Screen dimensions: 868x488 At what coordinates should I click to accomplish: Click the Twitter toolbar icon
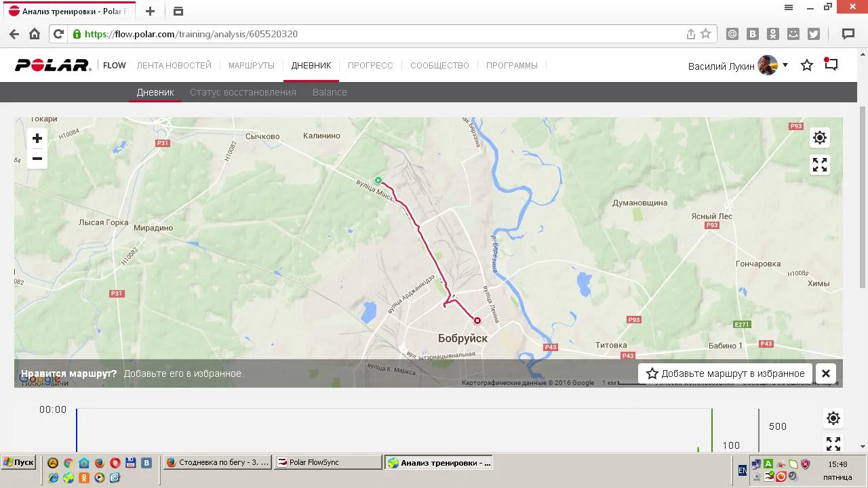coord(814,34)
